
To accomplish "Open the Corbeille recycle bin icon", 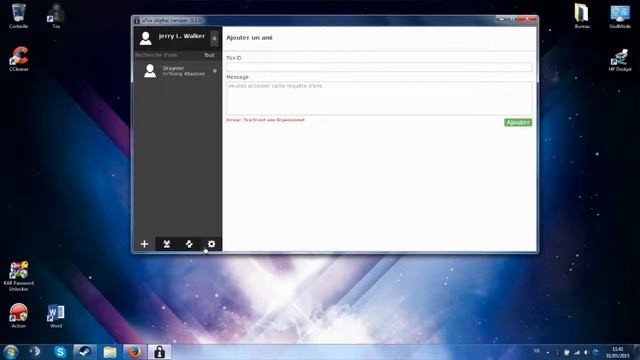I will [x=18, y=16].
